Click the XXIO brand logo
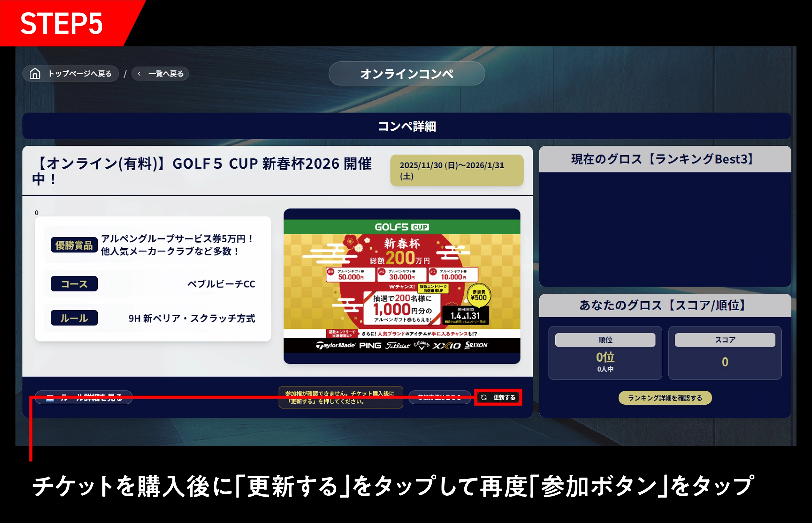Image resolution: width=812 pixels, height=523 pixels. (446, 346)
